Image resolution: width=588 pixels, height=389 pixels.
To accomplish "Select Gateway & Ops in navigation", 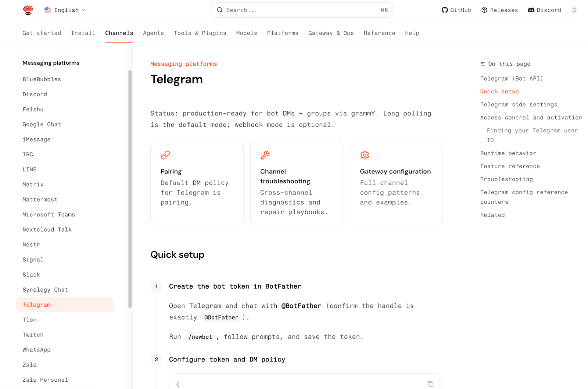I will (331, 33).
